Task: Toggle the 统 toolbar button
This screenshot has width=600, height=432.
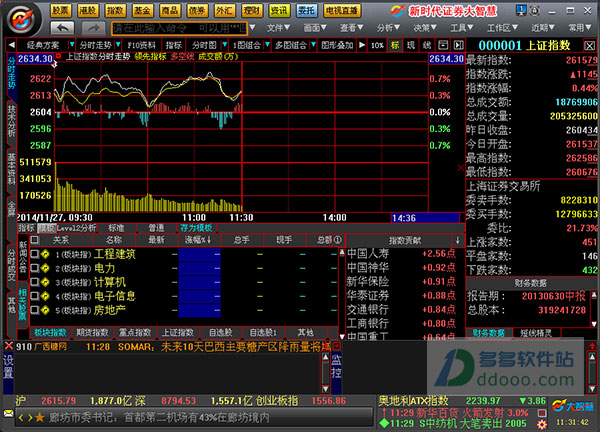Action: coord(427,45)
